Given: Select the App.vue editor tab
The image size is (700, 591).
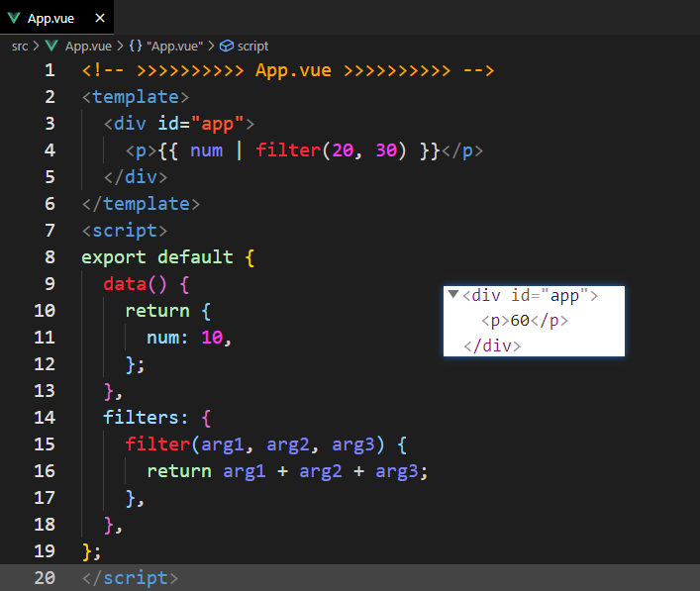Looking at the screenshot, I should pyautogui.click(x=56, y=18).
